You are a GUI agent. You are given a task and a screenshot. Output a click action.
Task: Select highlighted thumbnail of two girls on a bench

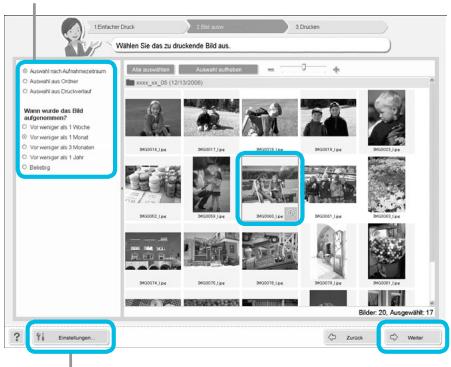[270, 184]
